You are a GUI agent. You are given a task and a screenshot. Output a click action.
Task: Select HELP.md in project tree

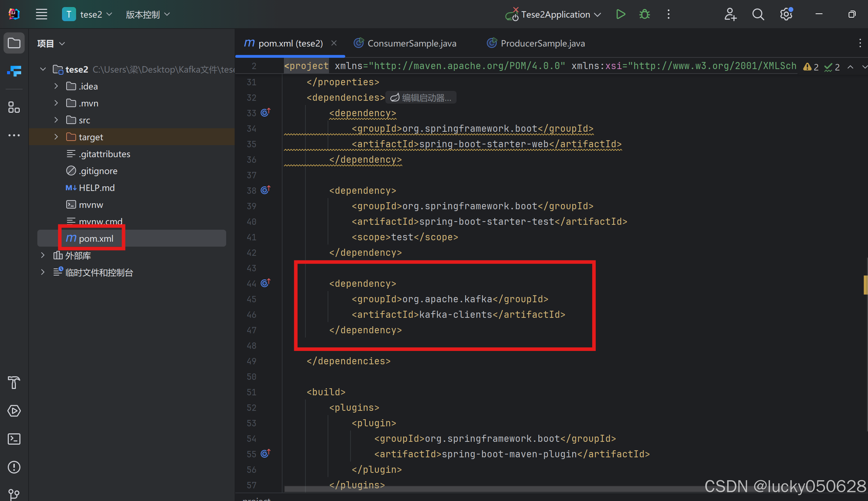click(97, 188)
